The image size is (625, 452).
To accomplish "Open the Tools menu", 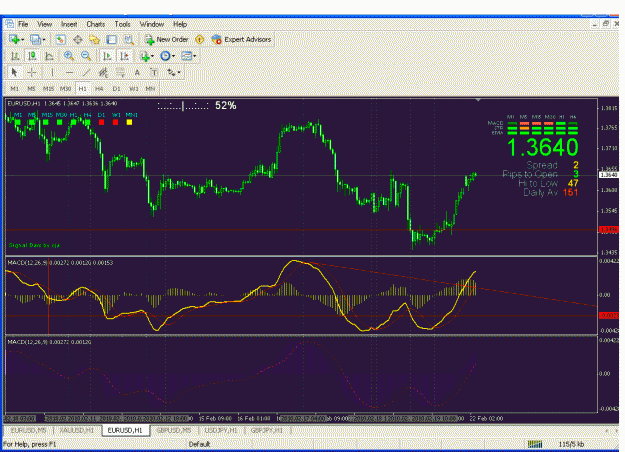I will point(122,24).
